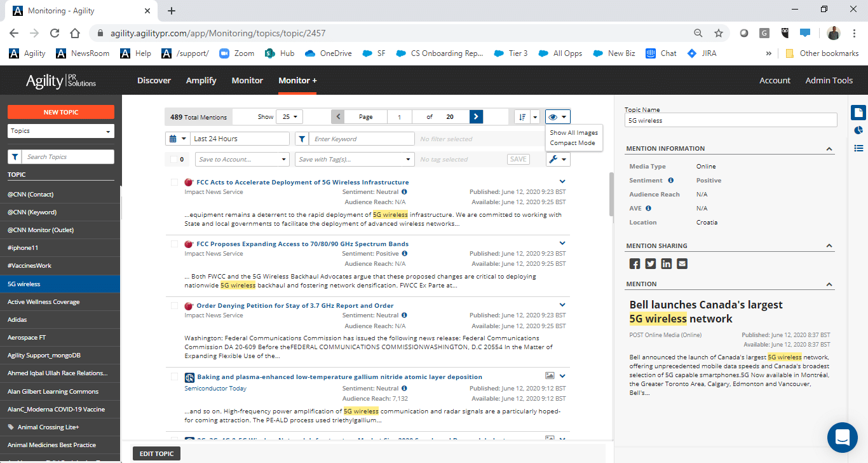The width and height of the screenshot is (868, 463).
Task: Select the Baking and plasma-enhanced mention checkbox
Action: click(x=174, y=377)
